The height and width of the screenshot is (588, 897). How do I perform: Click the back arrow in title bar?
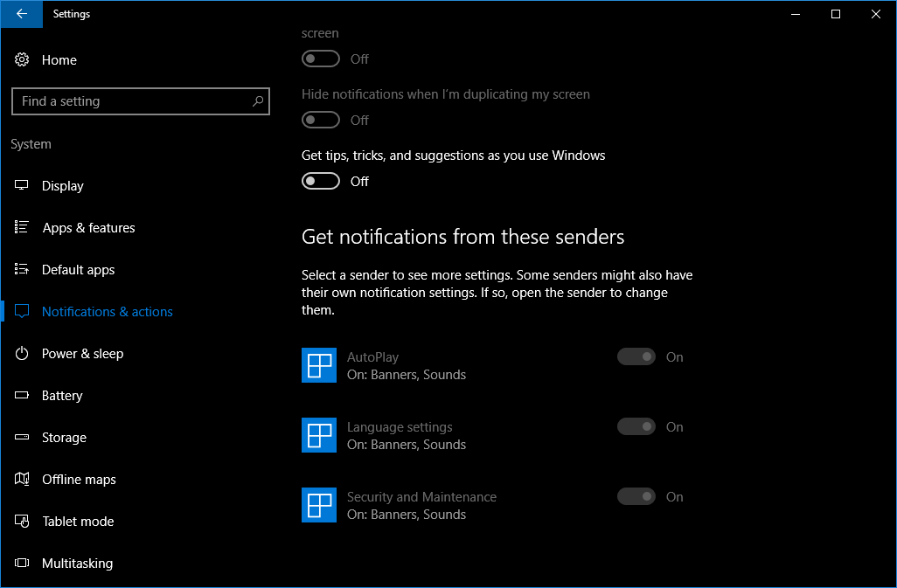22,14
